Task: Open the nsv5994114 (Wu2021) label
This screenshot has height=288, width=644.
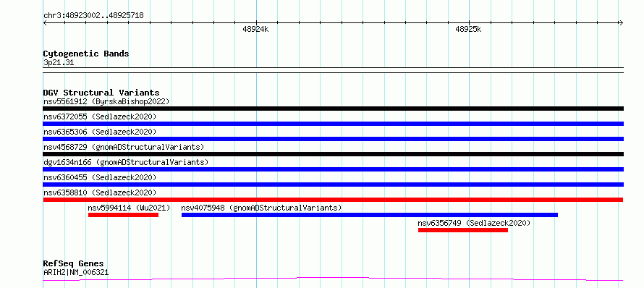Action: [x=129, y=208]
